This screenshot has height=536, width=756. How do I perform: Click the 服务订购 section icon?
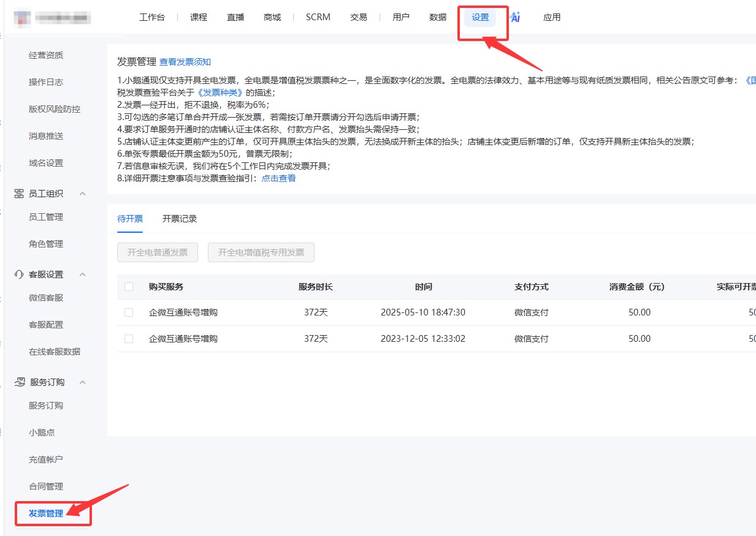pos(19,382)
